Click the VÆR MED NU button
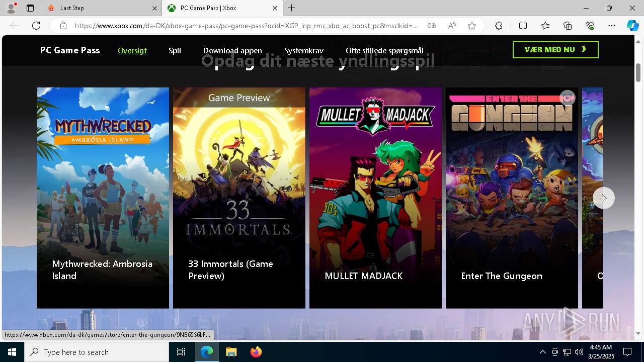Image resolution: width=644 pixels, height=362 pixels. tap(555, 50)
